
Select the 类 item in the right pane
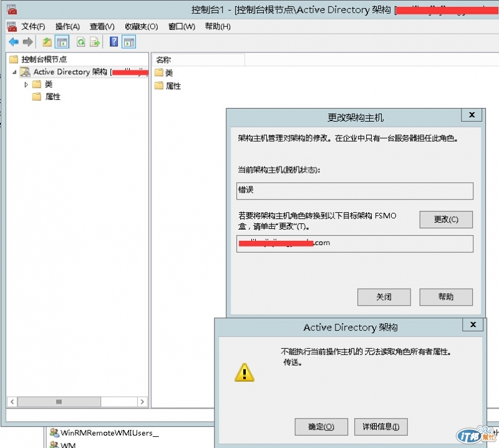(x=164, y=73)
